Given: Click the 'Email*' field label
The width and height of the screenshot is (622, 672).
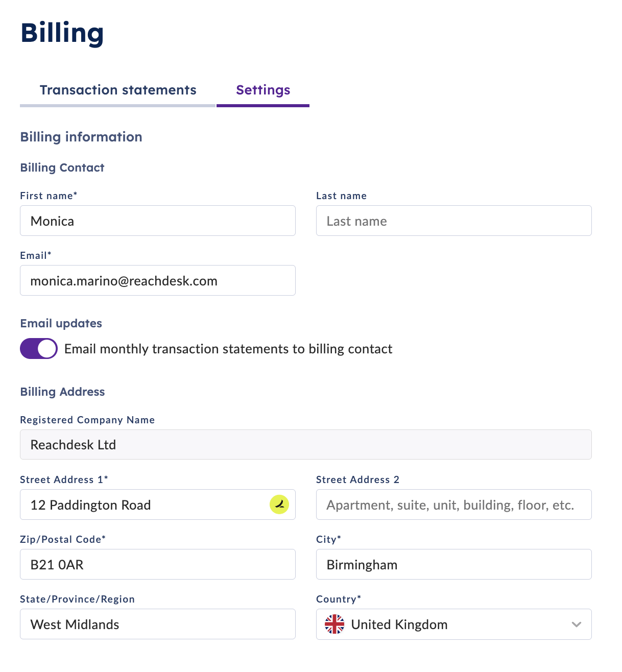Looking at the screenshot, I should pyautogui.click(x=36, y=255).
